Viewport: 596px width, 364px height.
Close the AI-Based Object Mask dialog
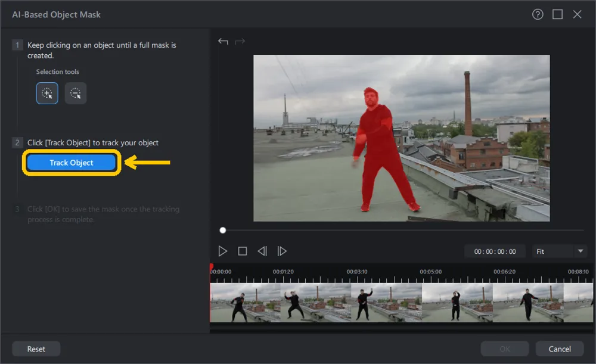coord(578,14)
